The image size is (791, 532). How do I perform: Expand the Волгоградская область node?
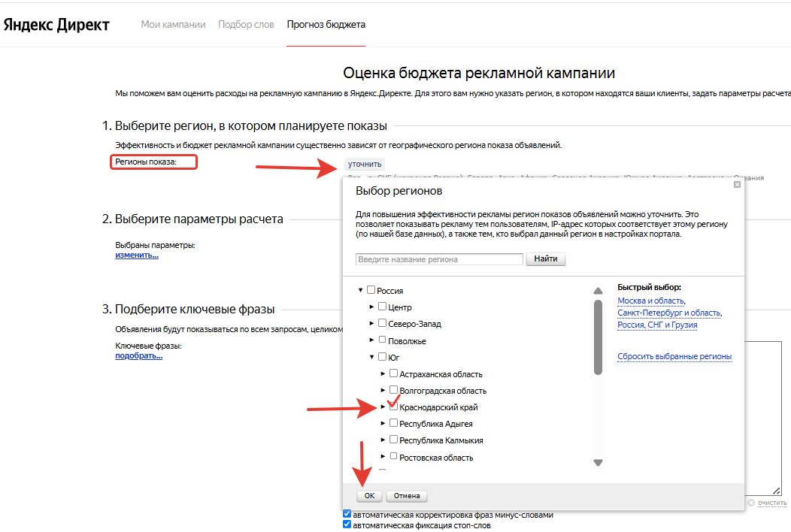click(383, 390)
